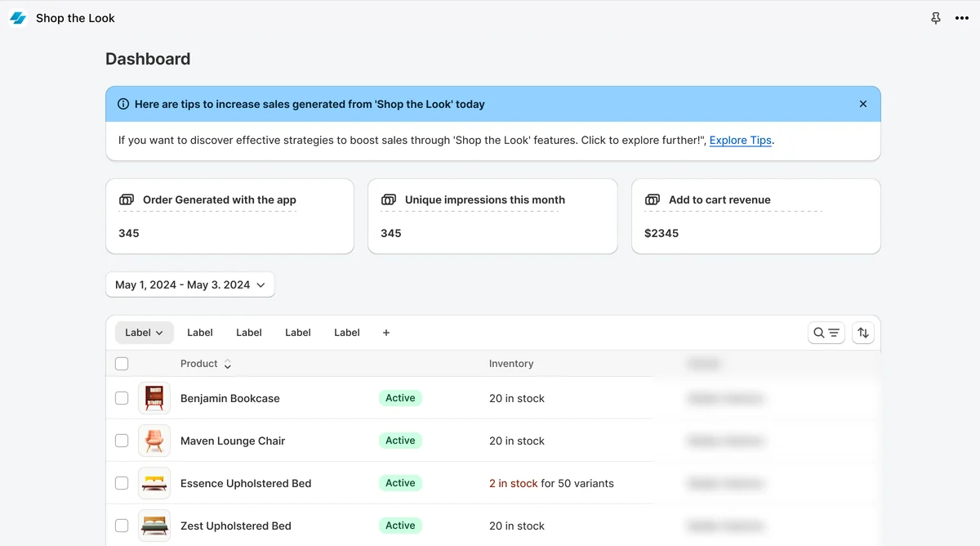Click the Zest Upholstered Bed 20 in stock value
This screenshot has height=546, width=980.
coord(517,526)
